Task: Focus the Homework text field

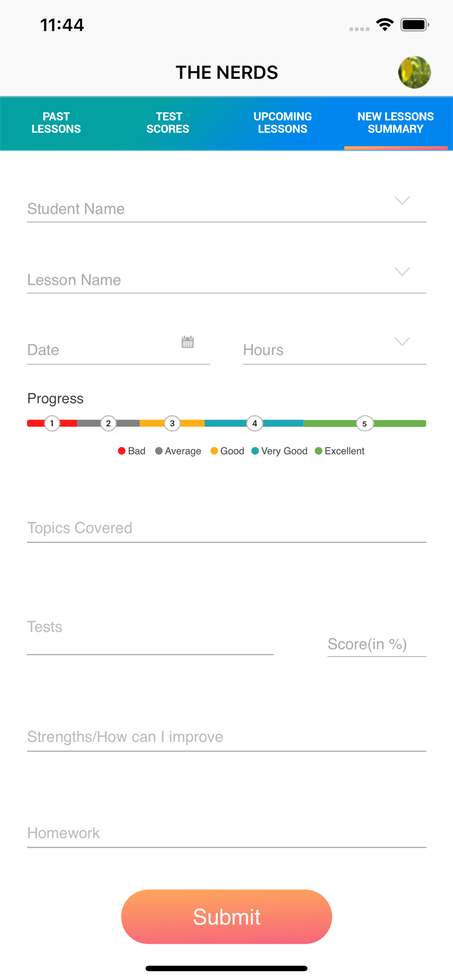Action: click(226, 833)
